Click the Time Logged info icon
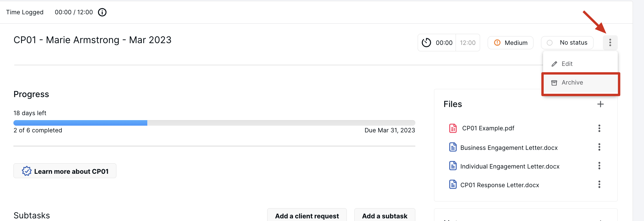 click(x=102, y=12)
